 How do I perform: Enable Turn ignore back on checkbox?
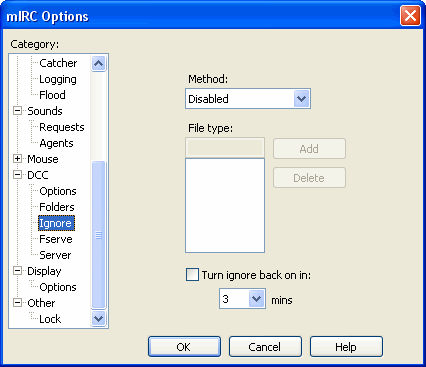pyautogui.click(x=192, y=275)
